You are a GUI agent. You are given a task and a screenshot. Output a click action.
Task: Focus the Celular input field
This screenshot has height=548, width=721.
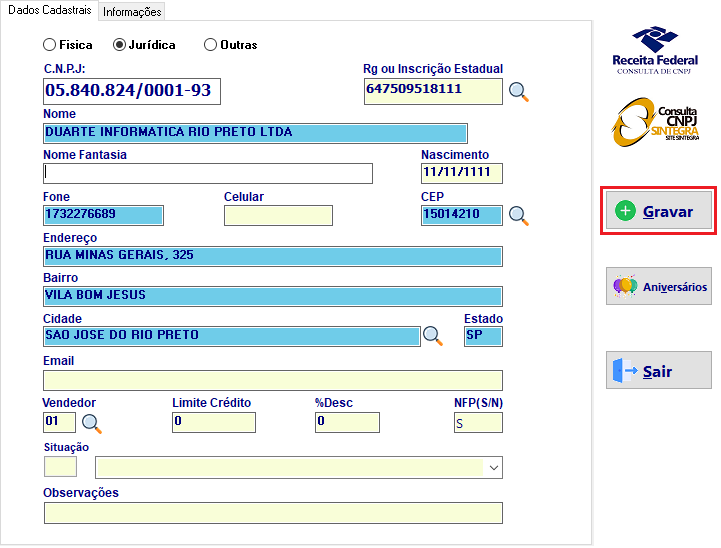(x=278, y=216)
